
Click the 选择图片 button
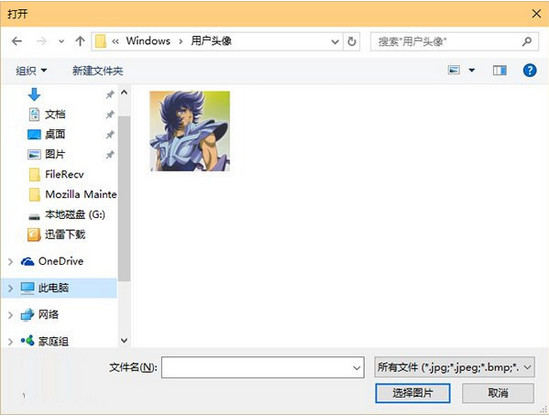[412, 393]
